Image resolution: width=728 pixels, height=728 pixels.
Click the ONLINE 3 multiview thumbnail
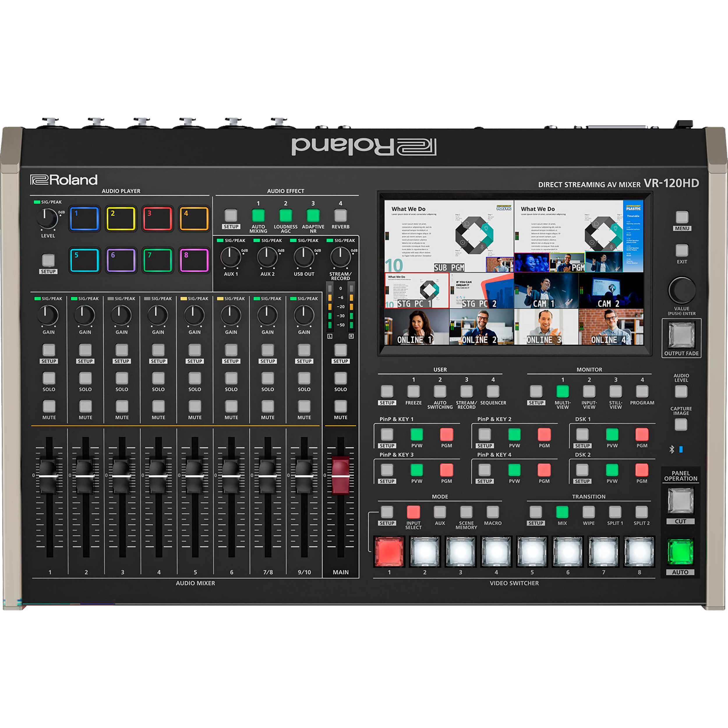click(x=546, y=327)
